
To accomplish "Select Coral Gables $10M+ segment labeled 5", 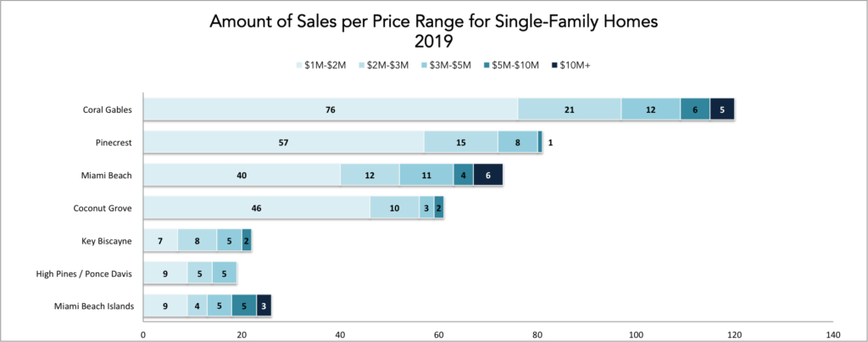I will [722, 109].
